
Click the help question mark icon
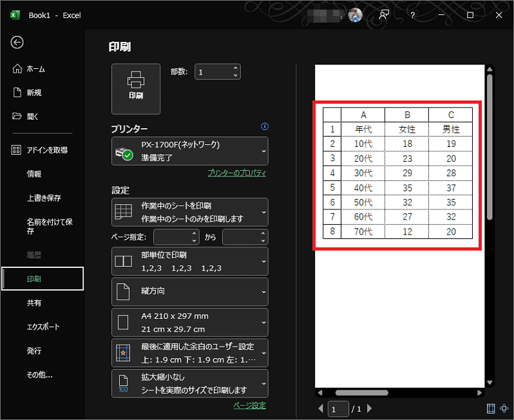click(412, 15)
